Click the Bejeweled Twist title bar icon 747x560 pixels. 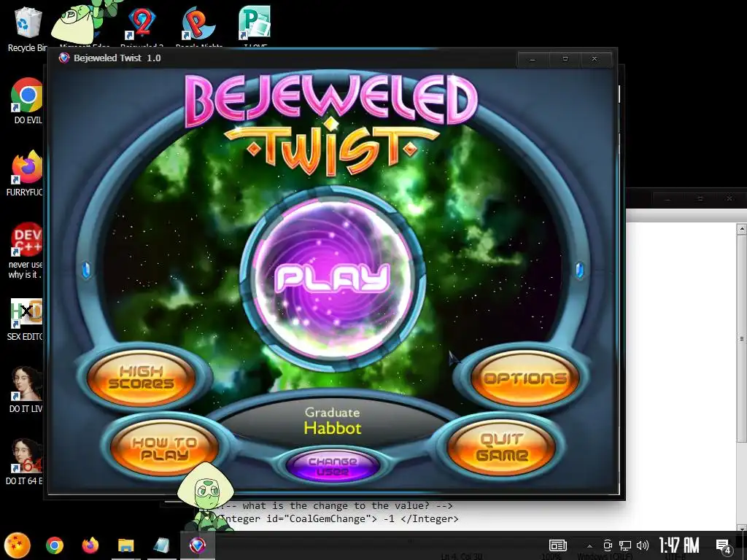click(64, 58)
